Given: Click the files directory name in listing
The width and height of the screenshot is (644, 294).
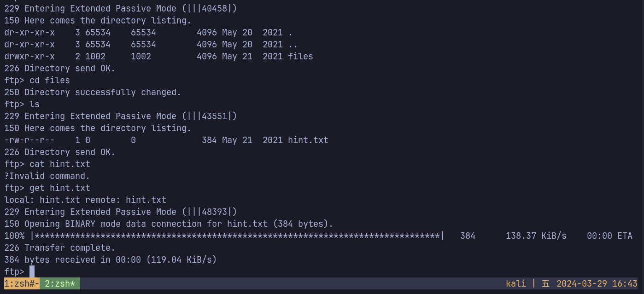Looking at the screenshot, I should point(300,57).
